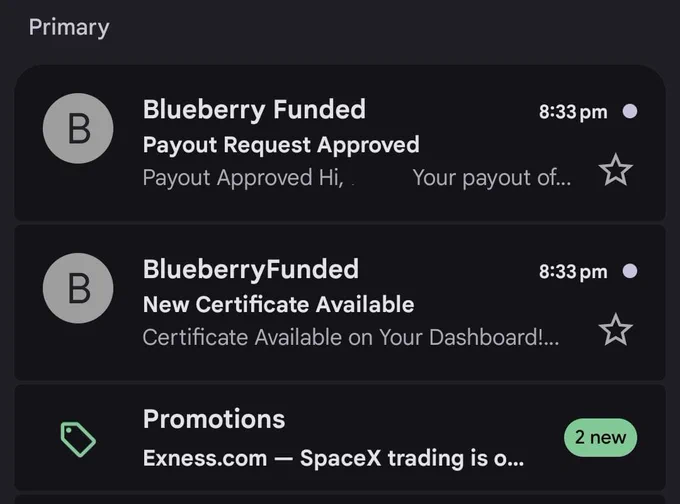Screen dimensions: 680x504
Task: Click unread dot on Payout Request email
Action: [630, 111]
